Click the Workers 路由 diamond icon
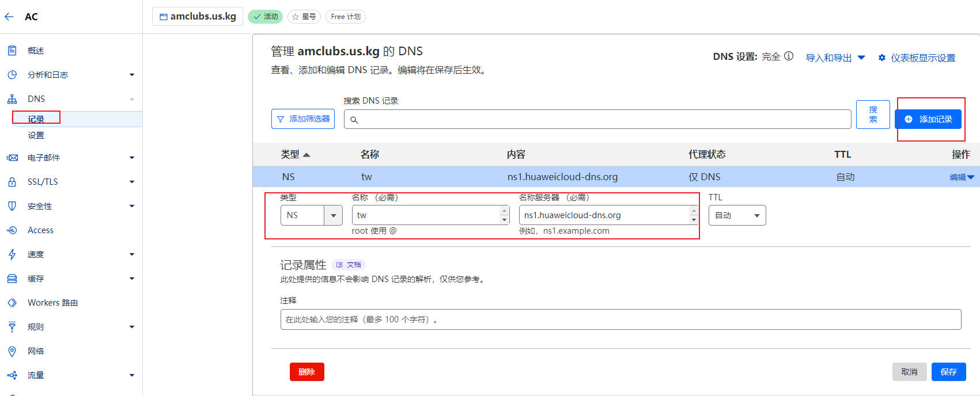This screenshot has height=396, width=980. coord(12,303)
